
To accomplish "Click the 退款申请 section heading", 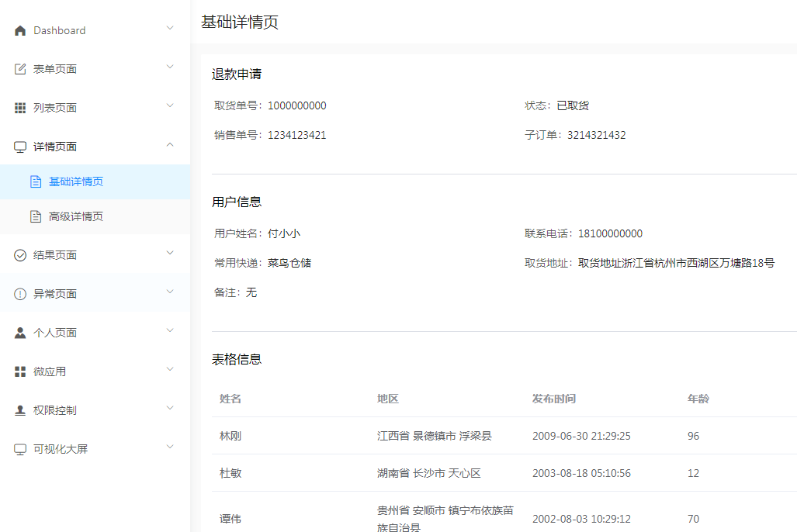I will tap(237, 74).
